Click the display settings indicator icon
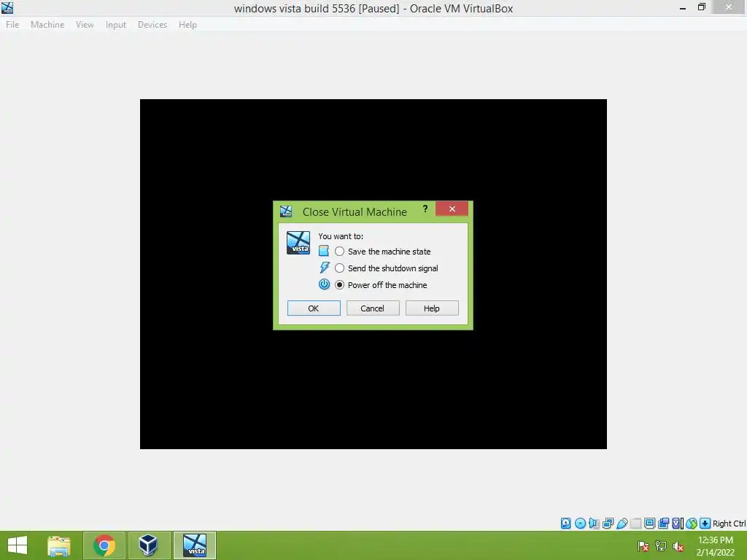Viewport: 747px width, 560px height. (x=649, y=524)
